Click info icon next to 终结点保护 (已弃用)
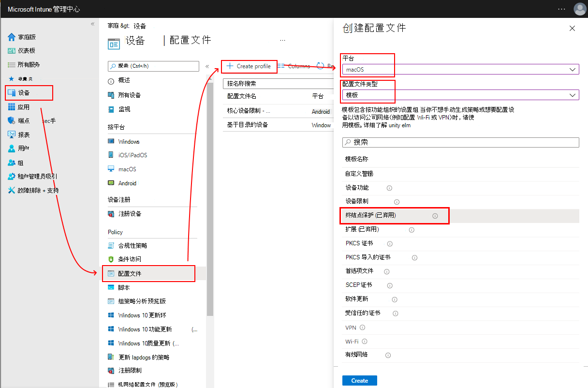 click(435, 216)
